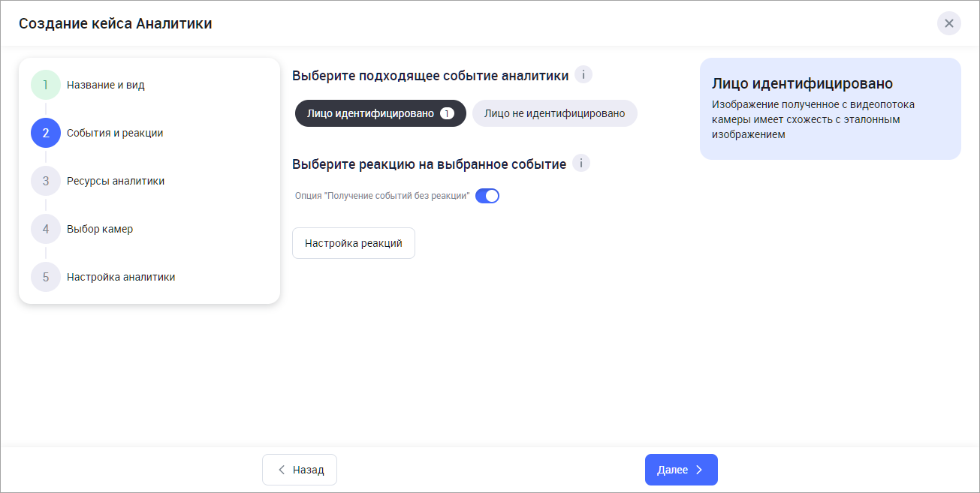Open info icon beside reaction selection heading
This screenshot has width=980, height=493.
coord(581,163)
